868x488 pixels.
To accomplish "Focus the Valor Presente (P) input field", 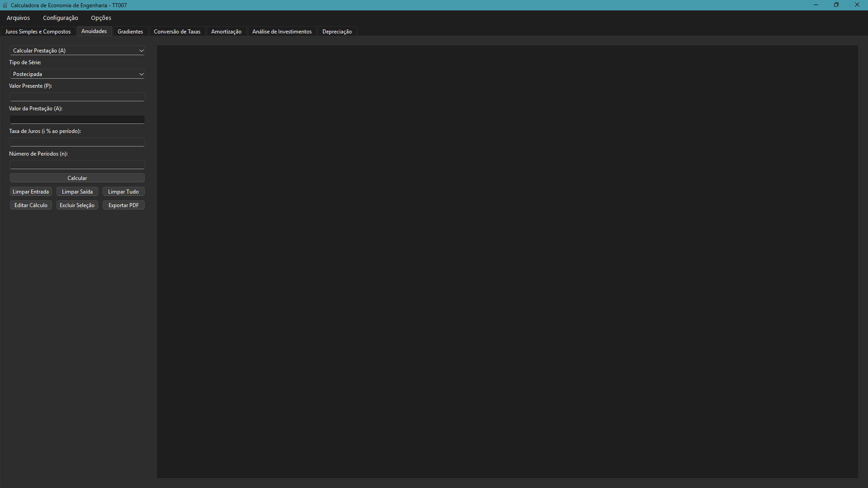I will [77, 97].
